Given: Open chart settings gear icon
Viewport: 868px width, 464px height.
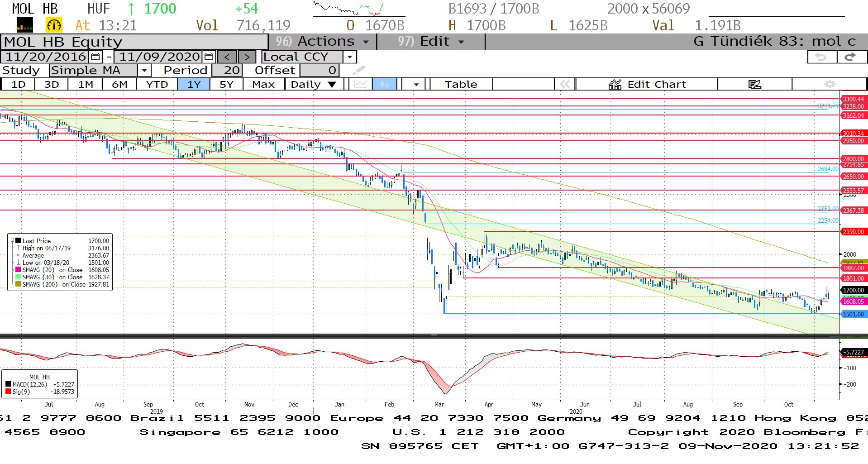Looking at the screenshot, I should pos(830,84).
